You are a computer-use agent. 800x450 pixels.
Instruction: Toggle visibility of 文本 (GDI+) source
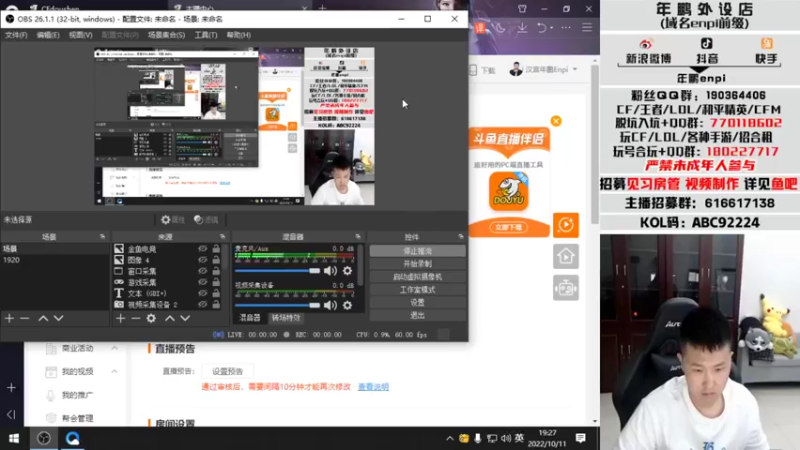pyautogui.click(x=203, y=293)
